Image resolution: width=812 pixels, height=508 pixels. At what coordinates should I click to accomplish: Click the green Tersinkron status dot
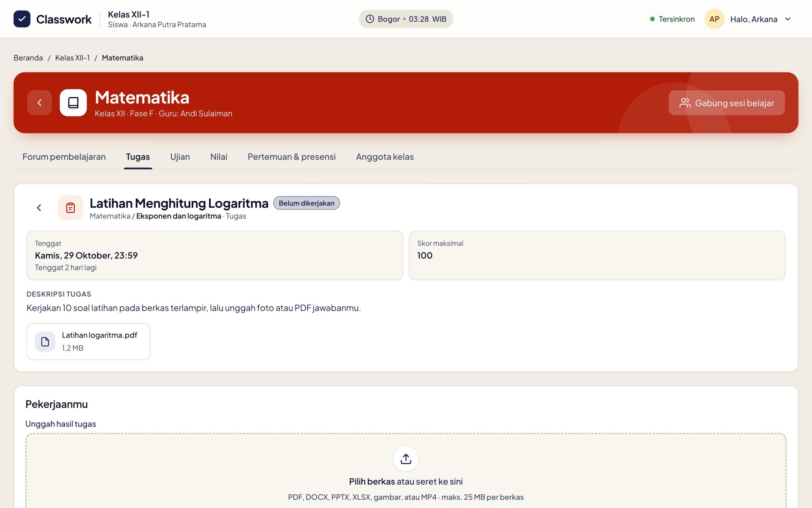[653, 19]
